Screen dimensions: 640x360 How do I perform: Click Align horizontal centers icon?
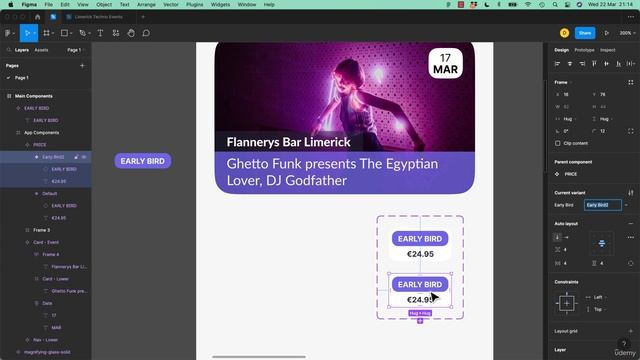570,64
